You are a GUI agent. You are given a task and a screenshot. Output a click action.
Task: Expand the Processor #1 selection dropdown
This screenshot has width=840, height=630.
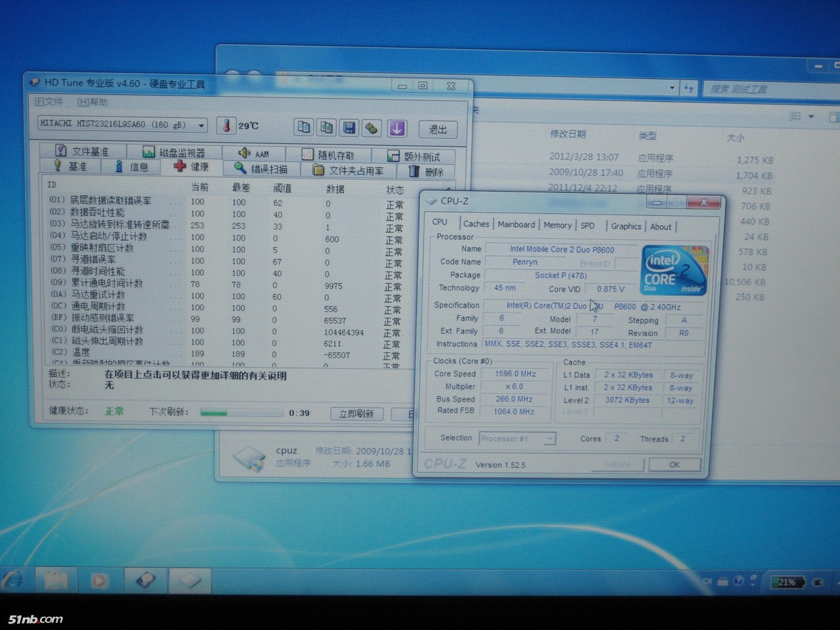(x=550, y=438)
